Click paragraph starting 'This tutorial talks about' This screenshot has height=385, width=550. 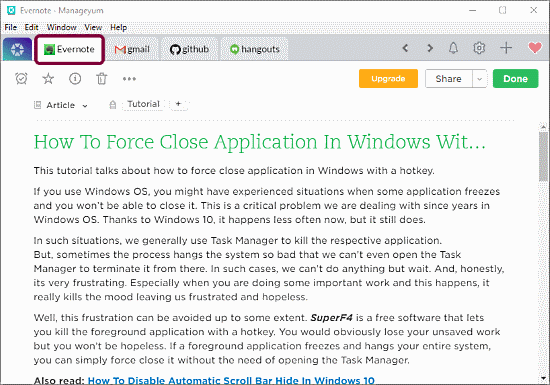[x=234, y=171]
